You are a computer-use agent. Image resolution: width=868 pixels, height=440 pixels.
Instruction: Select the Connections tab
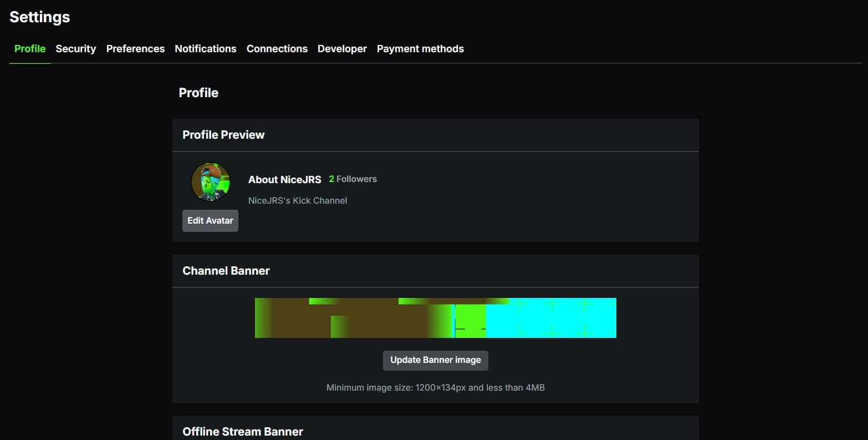tap(277, 49)
